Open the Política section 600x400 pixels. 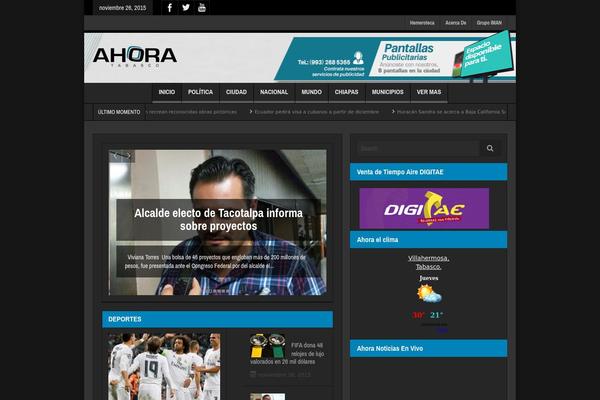point(201,92)
